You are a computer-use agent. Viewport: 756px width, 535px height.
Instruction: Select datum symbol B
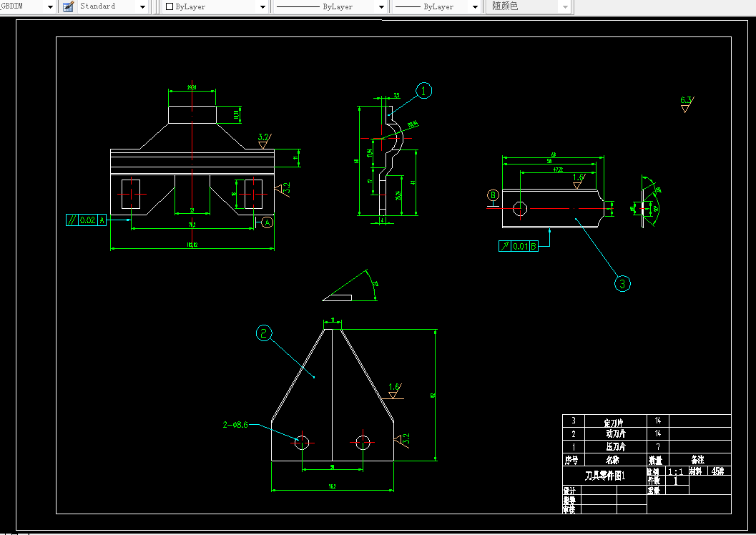pos(493,195)
